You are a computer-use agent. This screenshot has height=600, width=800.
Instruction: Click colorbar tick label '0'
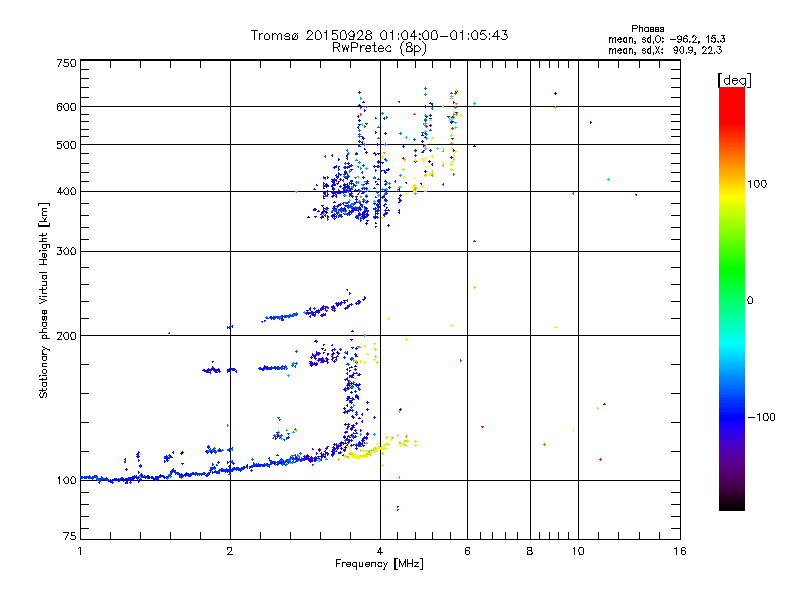[750, 301]
